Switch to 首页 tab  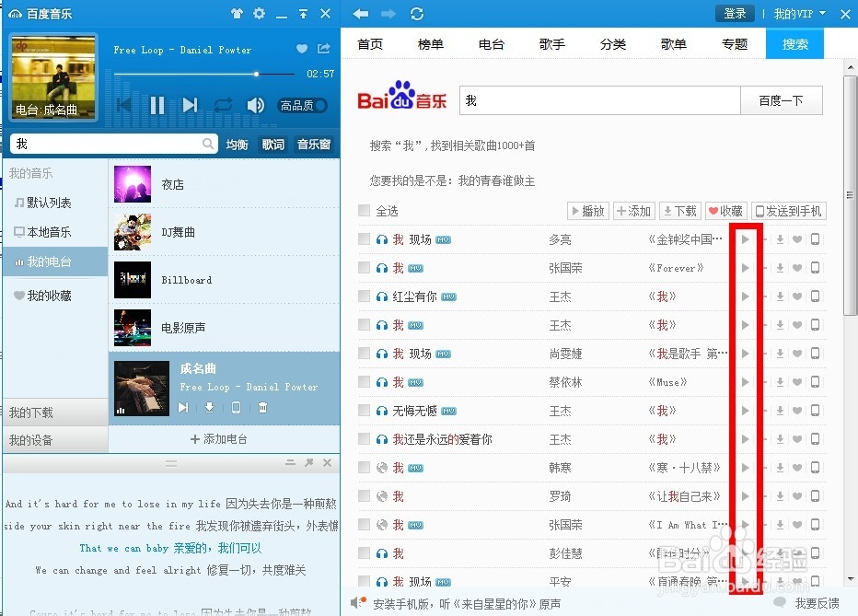[370, 44]
